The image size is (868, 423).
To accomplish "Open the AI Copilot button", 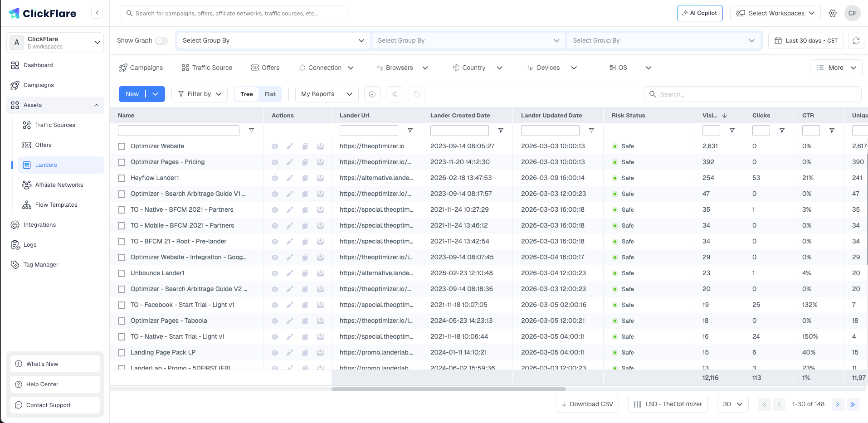I will click(699, 13).
